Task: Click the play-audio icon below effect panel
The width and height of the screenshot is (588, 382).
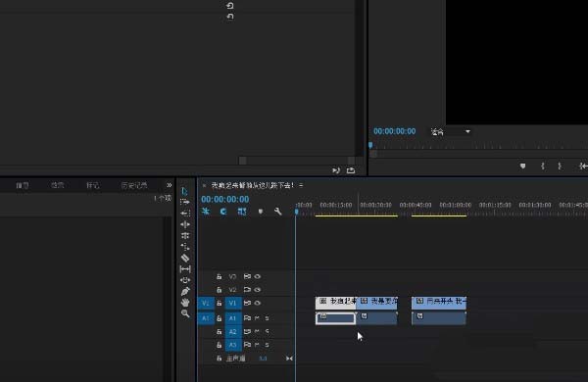Action: click(336, 170)
